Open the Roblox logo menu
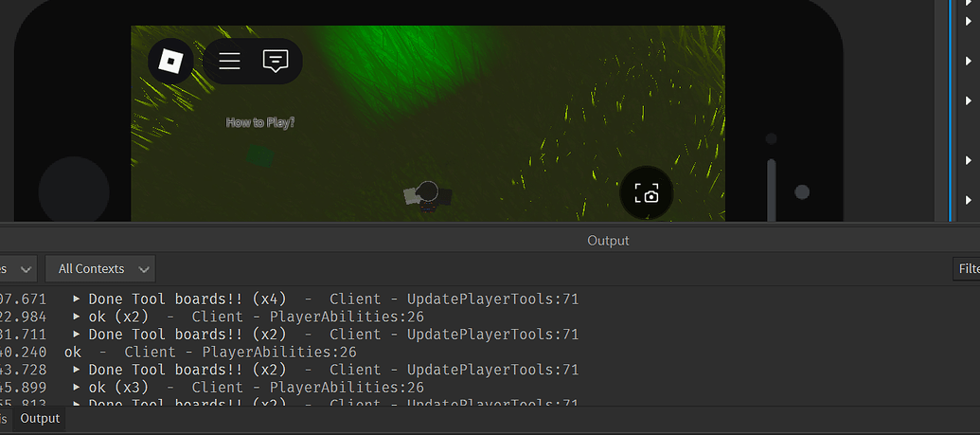 [x=170, y=61]
